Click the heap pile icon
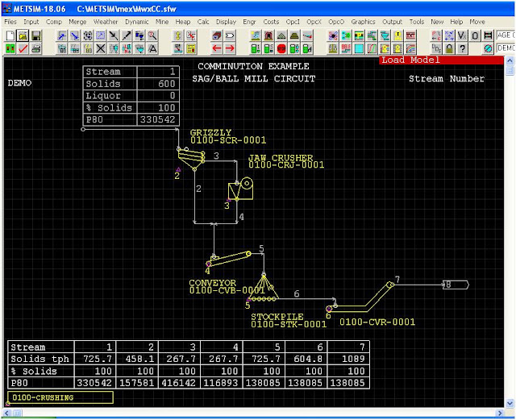 (x=281, y=35)
